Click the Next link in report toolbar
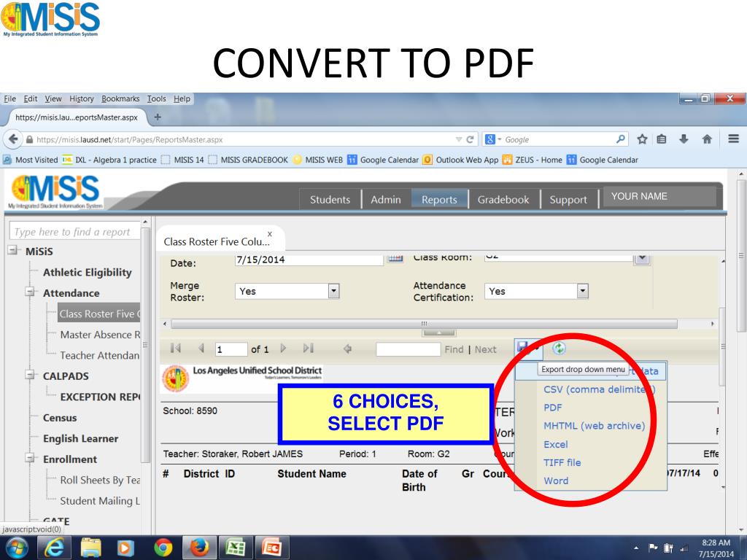Viewport: 747px width, 560px height. [485, 349]
